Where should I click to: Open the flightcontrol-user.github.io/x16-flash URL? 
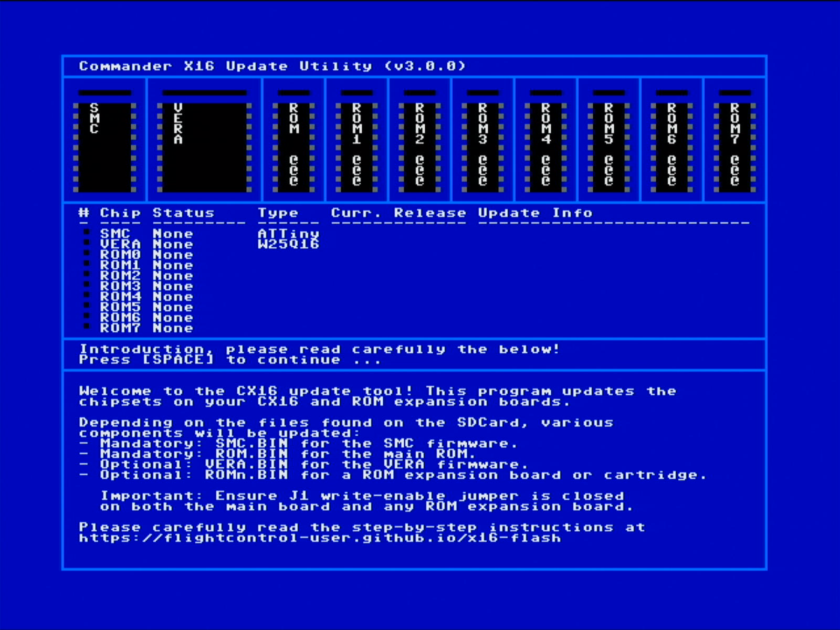[x=320, y=538]
